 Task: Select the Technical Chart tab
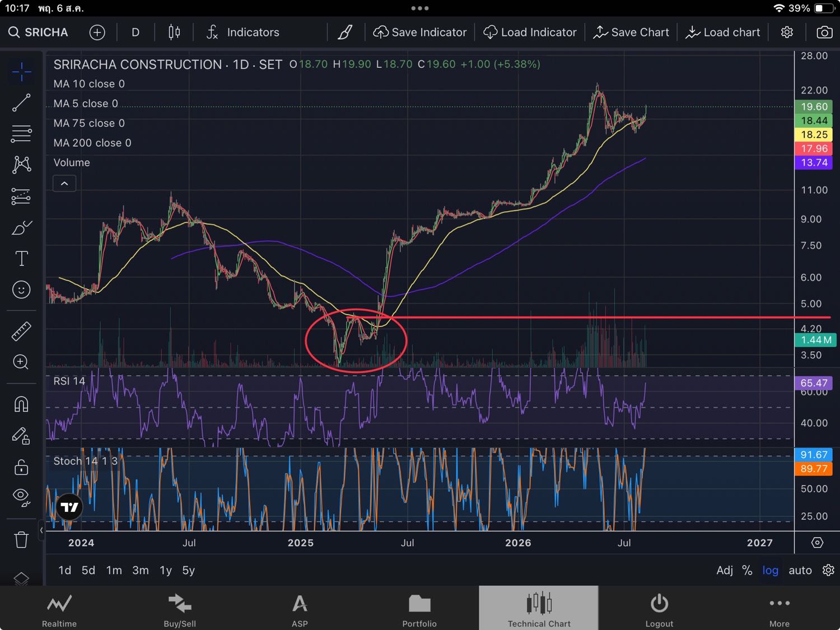[x=539, y=608]
